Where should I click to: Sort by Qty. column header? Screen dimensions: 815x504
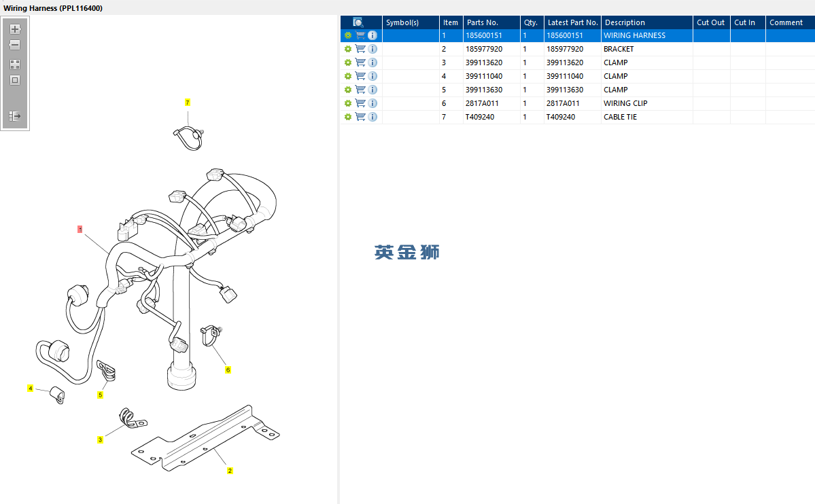click(x=532, y=22)
